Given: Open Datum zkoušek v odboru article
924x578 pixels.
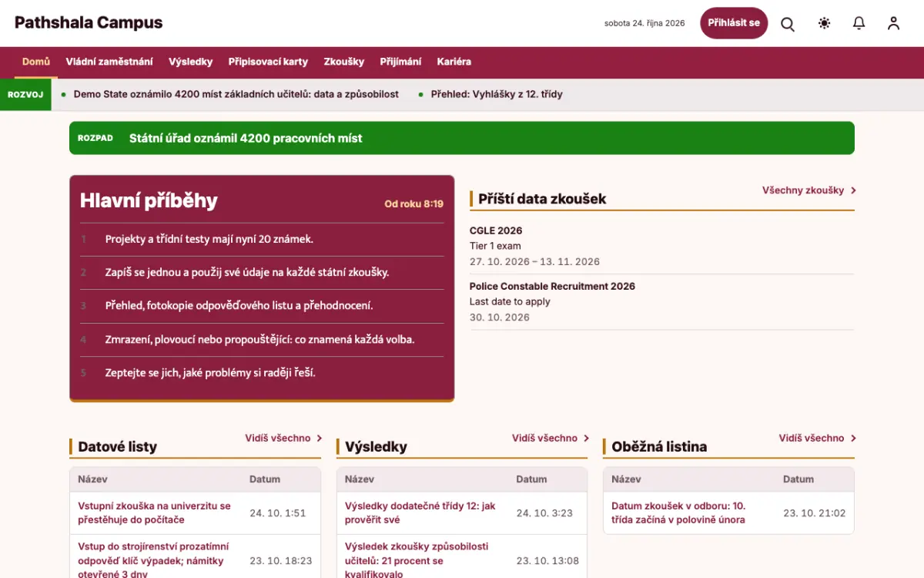Looking at the screenshot, I should [678, 513].
